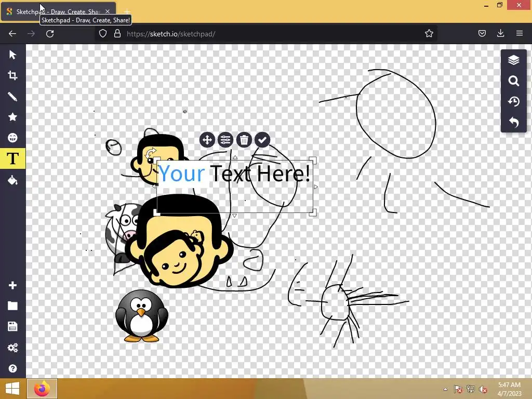
Task: Click the text box bottom-edge resize arrow
Action: coord(234,216)
